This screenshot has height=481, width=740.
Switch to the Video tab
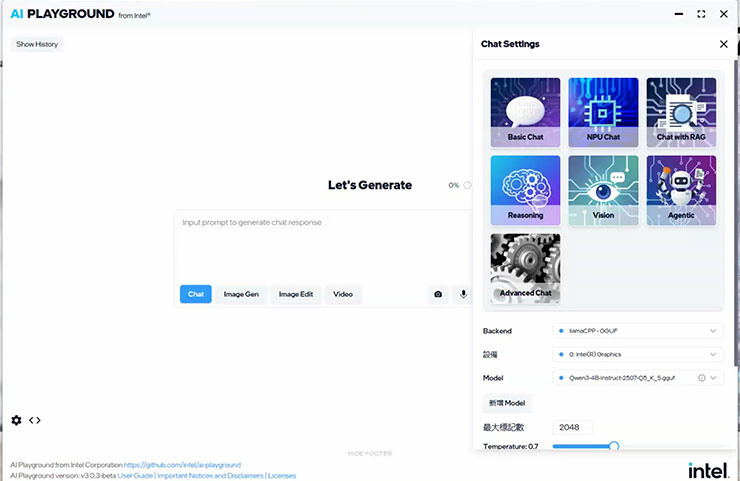click(343, 294)
